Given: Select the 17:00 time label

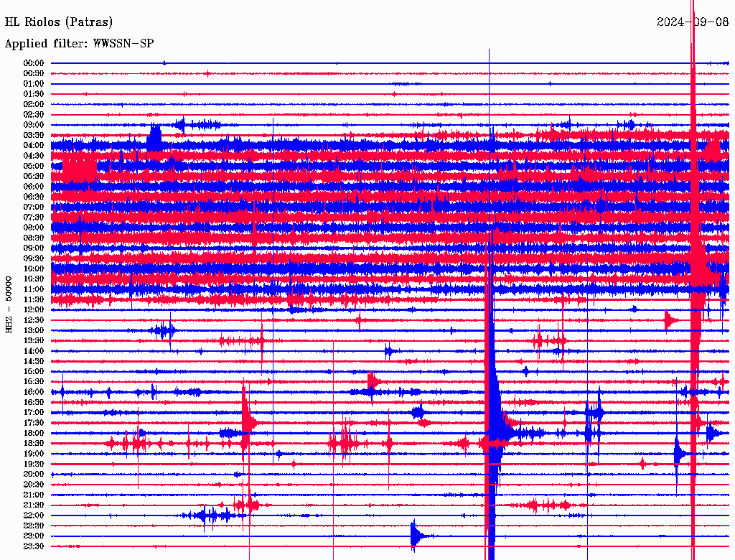Looking at the screenshot, I should pyautogui.click(x=34, y=413).
